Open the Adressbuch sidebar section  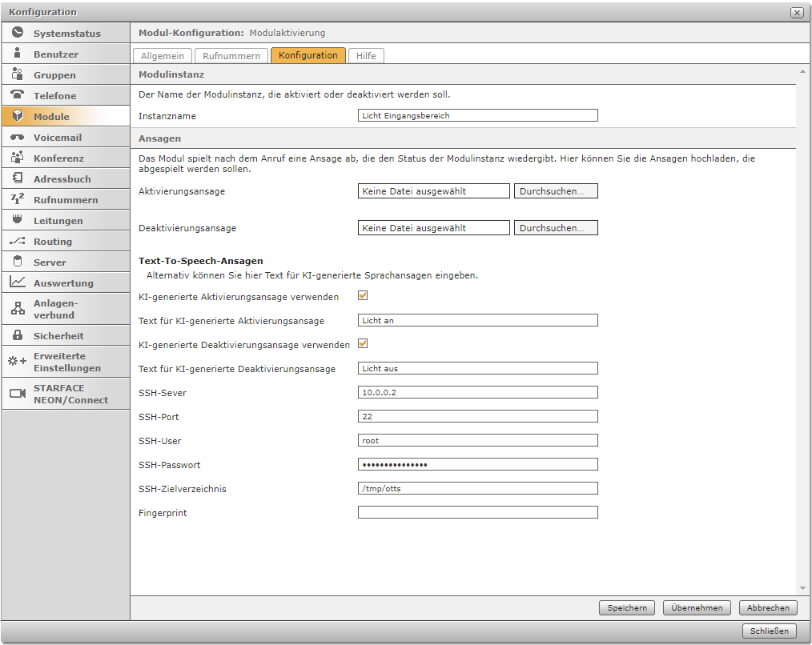(x=65, y=178)
